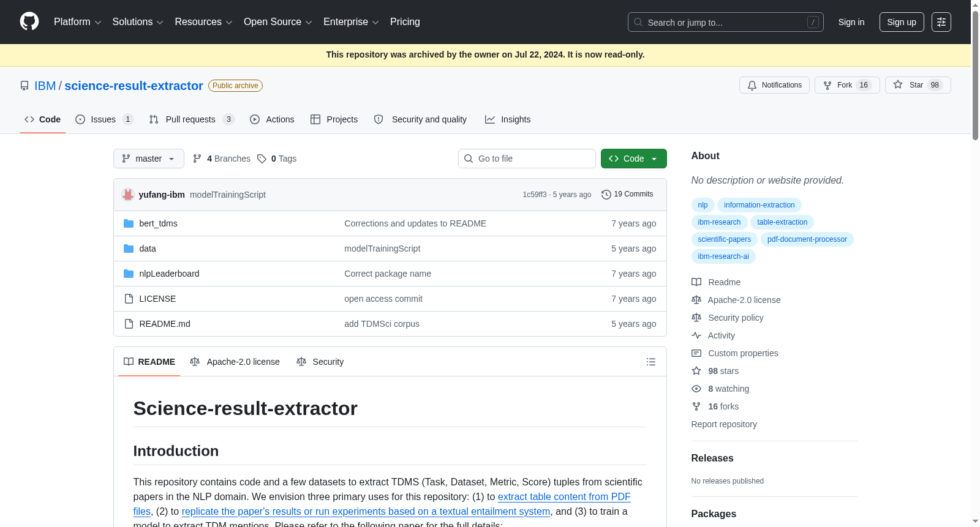
Task: Expand the Enterprise menu
Action: click(351, 22)
